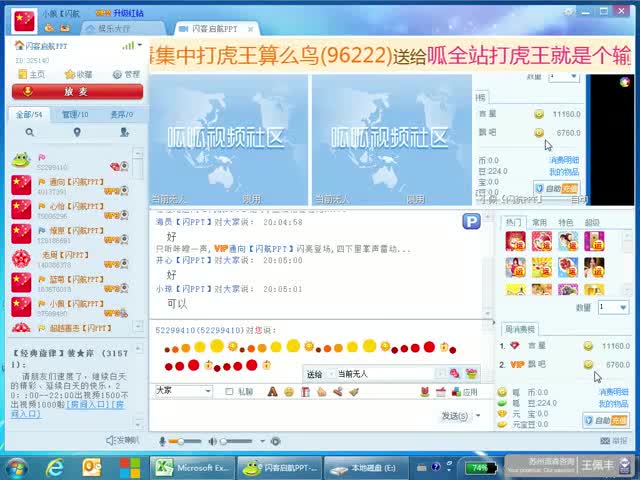Image resolution: width=640 pixels, height=480 pixels.
Task: Select user 通向【闪航PPT】in the list
Action: 69,186
